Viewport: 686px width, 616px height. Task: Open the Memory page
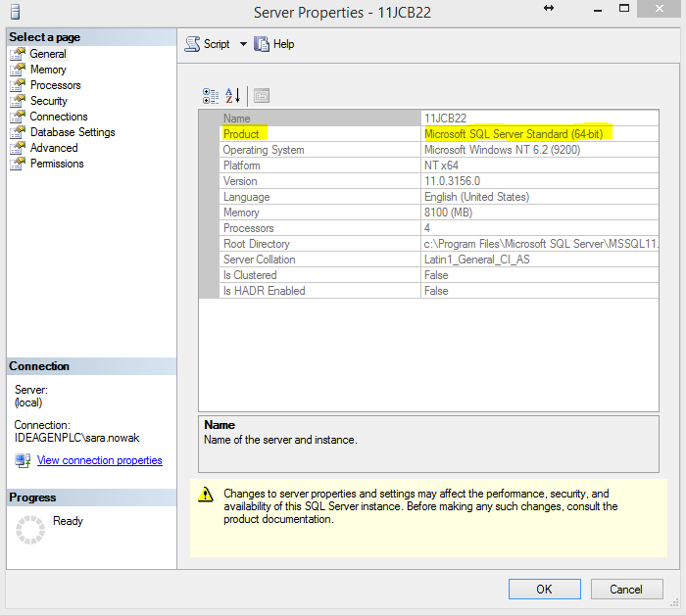48,70
